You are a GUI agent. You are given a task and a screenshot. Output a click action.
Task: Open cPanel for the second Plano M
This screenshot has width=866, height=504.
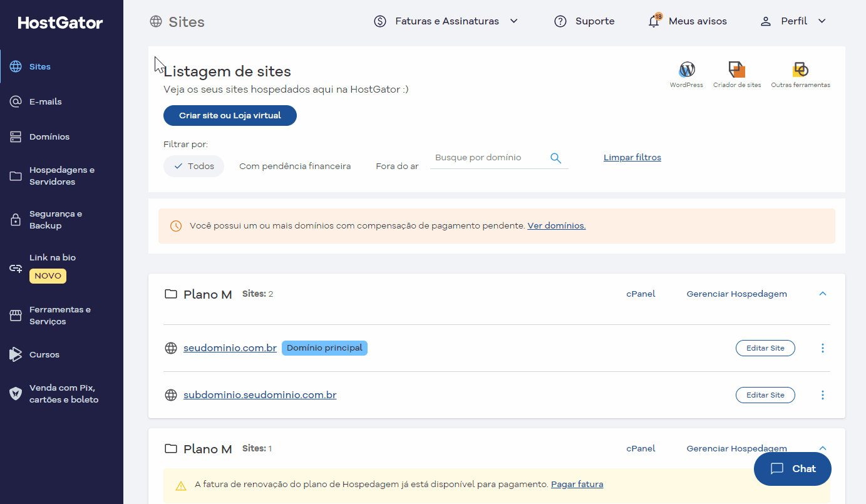[x=641, y=448]
